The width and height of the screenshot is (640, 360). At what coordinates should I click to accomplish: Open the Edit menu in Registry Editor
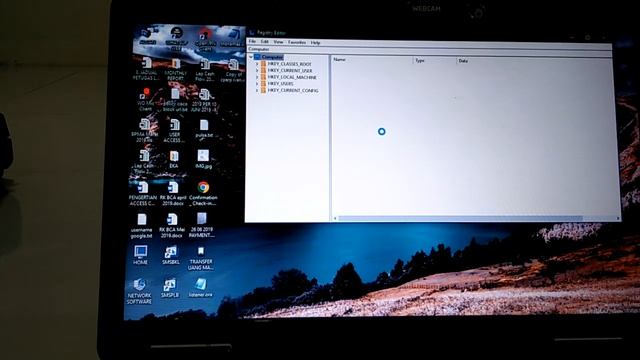(264, 42)
